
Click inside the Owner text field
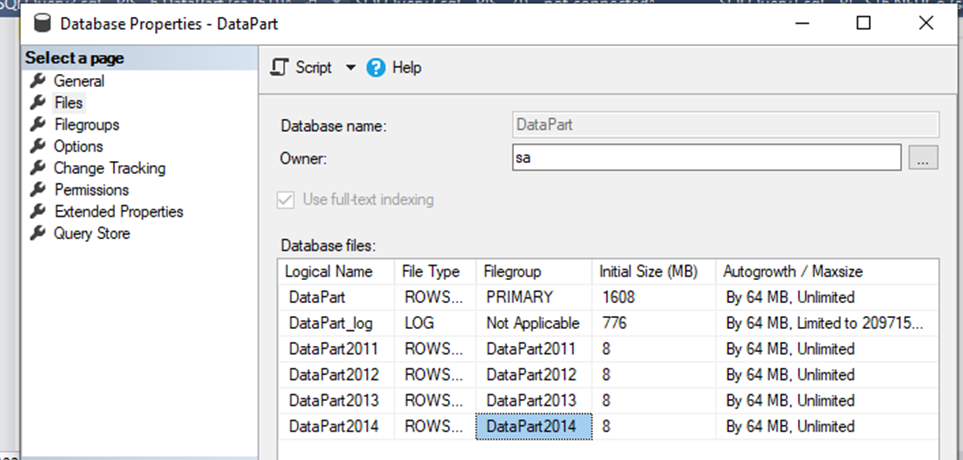[x=704, y=157]
